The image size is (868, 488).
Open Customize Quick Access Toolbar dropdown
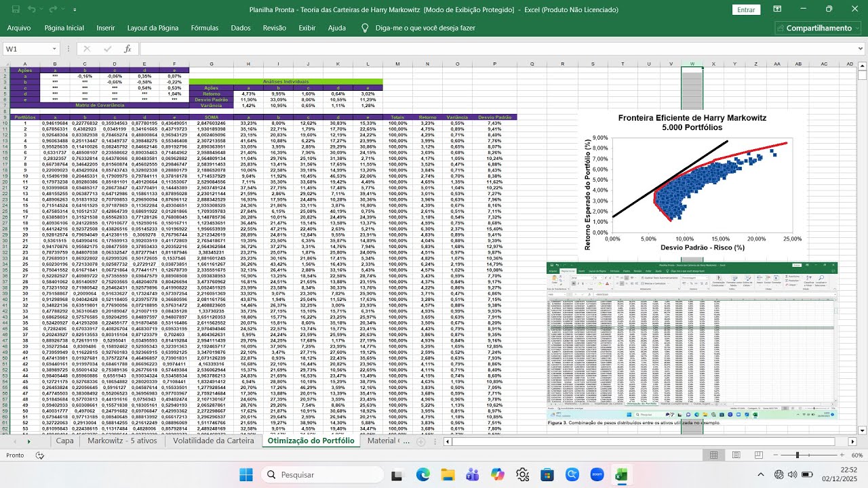tap(75, 10)
